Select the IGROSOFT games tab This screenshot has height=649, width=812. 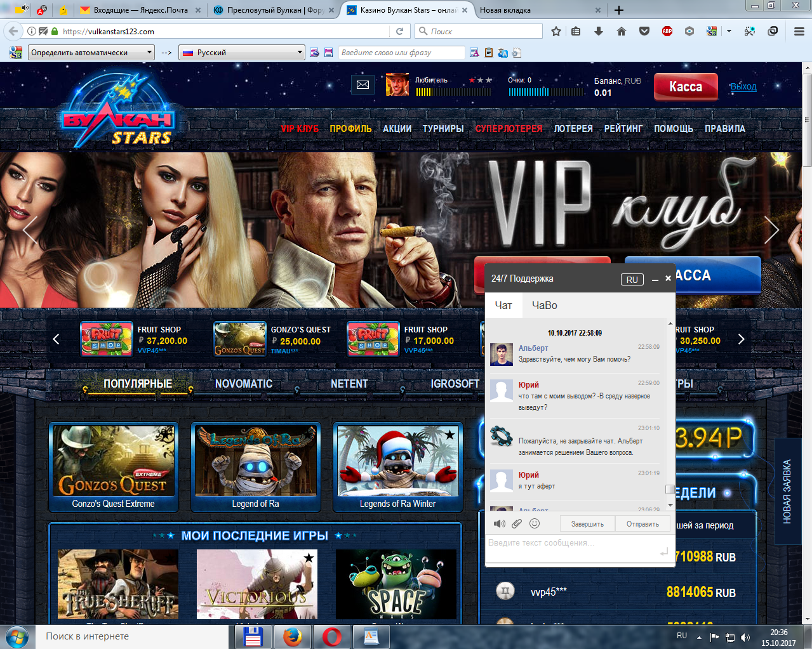tap(455, 384)
